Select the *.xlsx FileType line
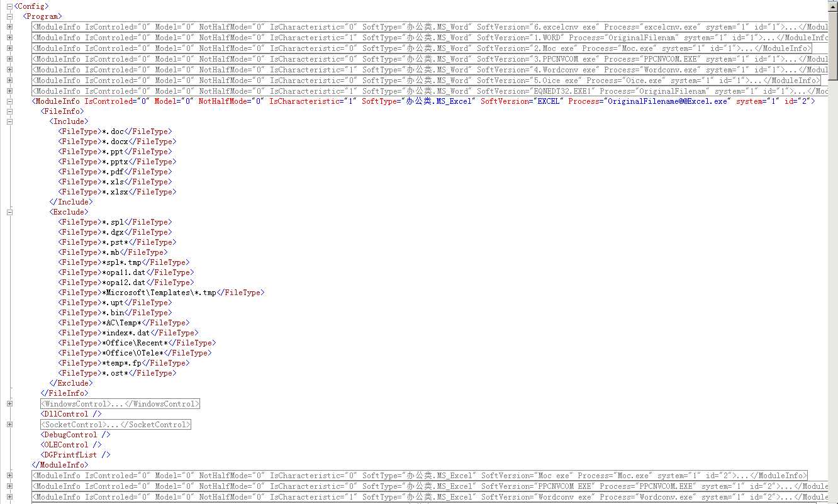The height and width of the screenshot is (504, 838). (117, 192)
